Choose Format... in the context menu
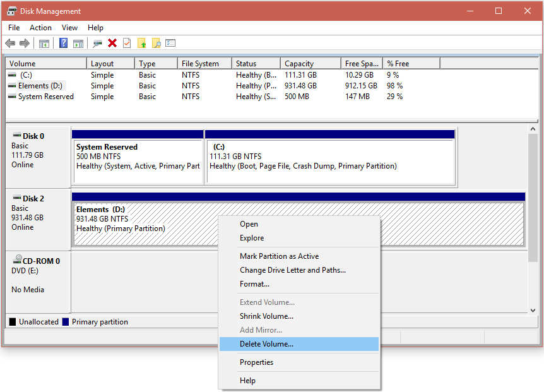 pyautogui.click(x=254, y=284)
